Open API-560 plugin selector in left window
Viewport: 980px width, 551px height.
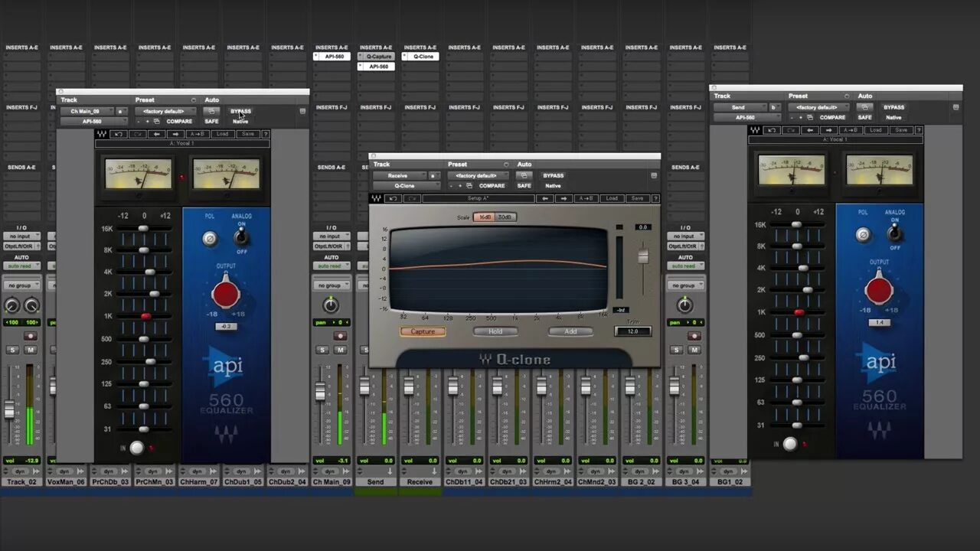93,121
